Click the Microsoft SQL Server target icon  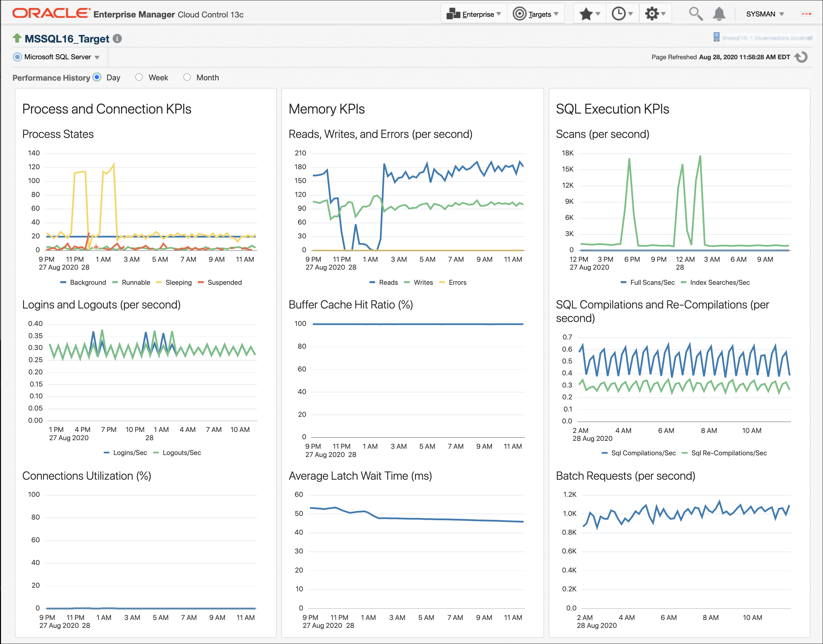(x=17, y=57)
